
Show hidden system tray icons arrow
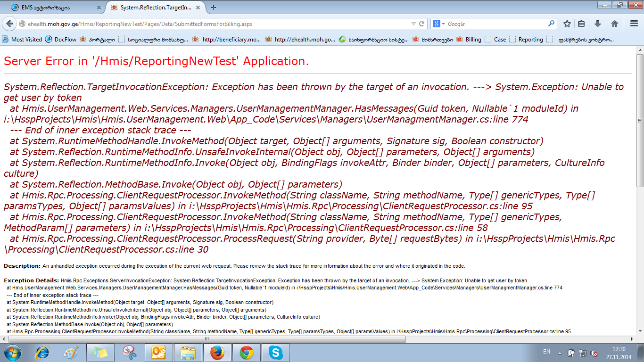pyautogui.click(x=560, y=353)
